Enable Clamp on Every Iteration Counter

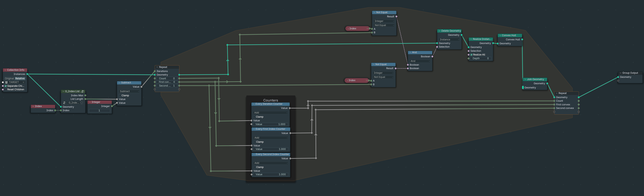pyautogui.click(x=254, y=117)
